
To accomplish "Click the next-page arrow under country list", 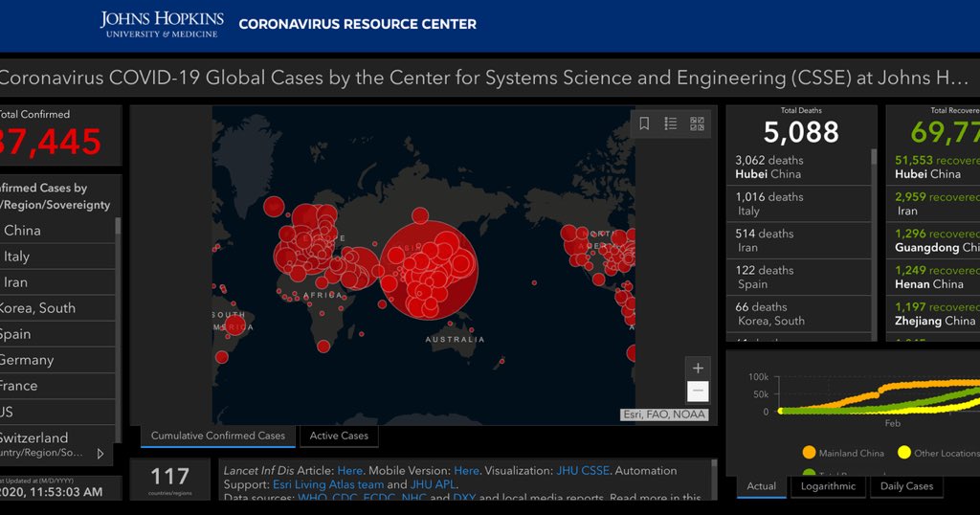I will point(100,454).
